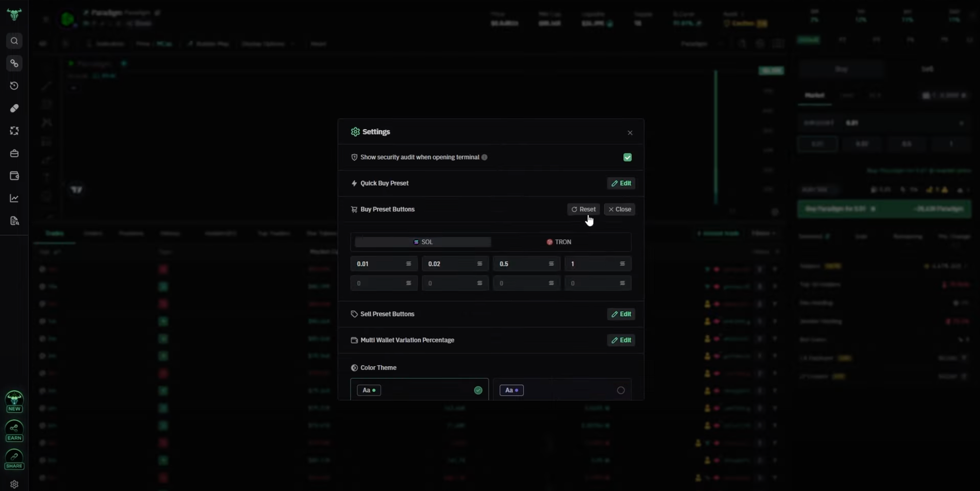This screenshot has height=491, width=980.
Task: Open the chart analytics sidebar icon
Action: point(14,198)
